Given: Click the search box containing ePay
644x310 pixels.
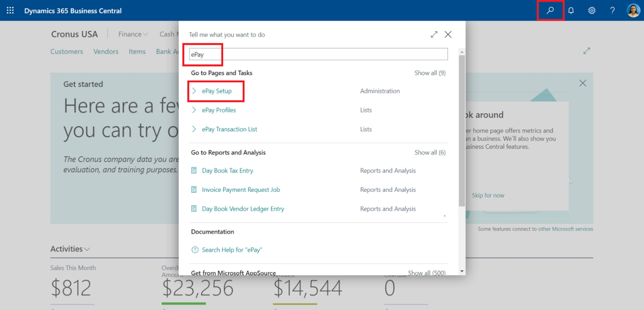Looking at the screenshot, I should [x=318, y=54].
